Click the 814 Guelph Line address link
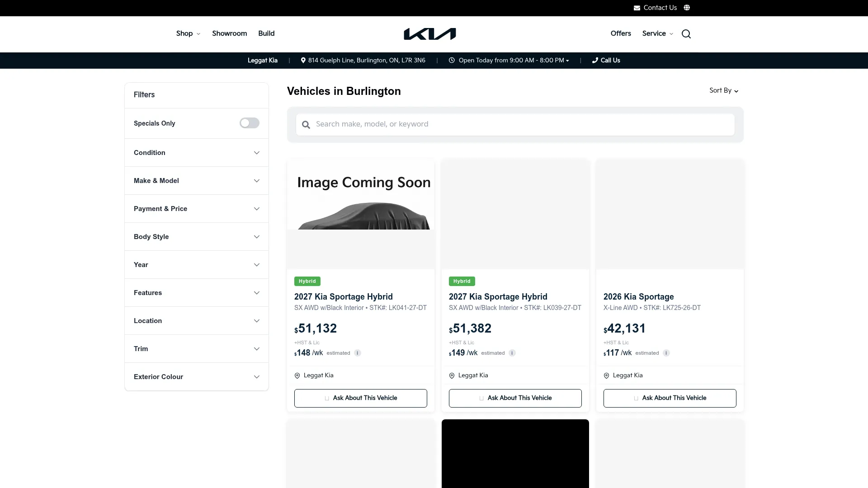 [367, 60]
